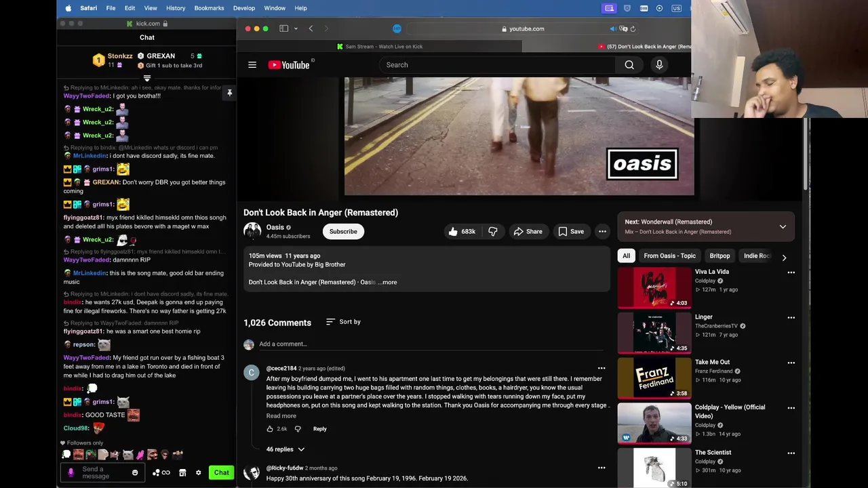Open the Safari File menu
This screenshot has height=488, width=868.
[x=111, y=8]
